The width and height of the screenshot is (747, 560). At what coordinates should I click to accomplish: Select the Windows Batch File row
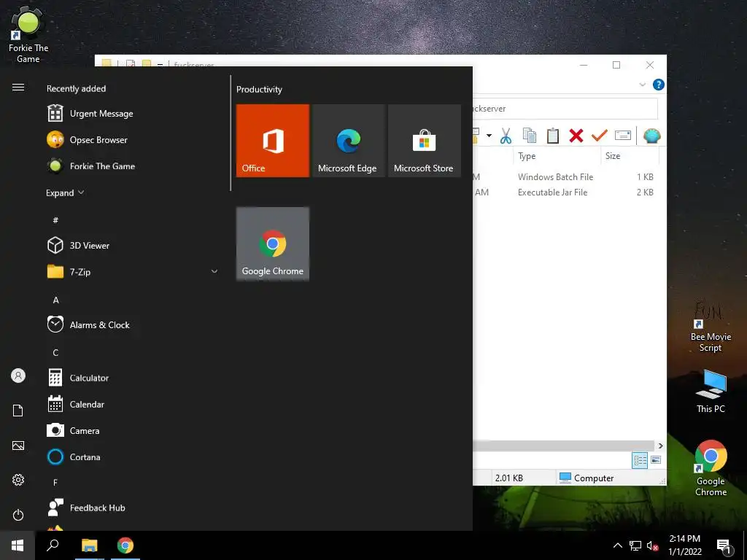click(566, 176)
